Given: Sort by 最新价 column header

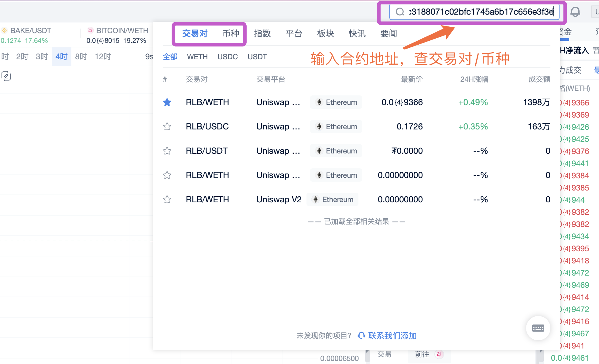Looking at the screenshot, I should tap(412, 79).
